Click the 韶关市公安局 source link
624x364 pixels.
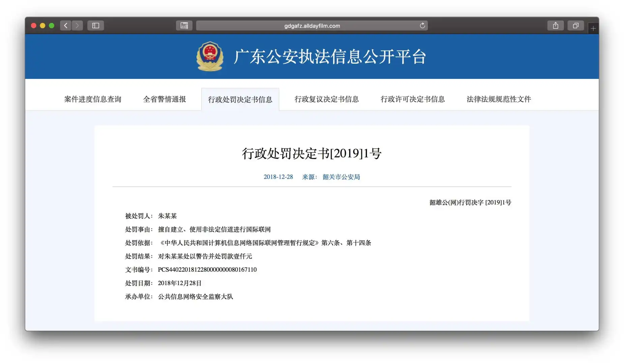[x=341, y=177]
